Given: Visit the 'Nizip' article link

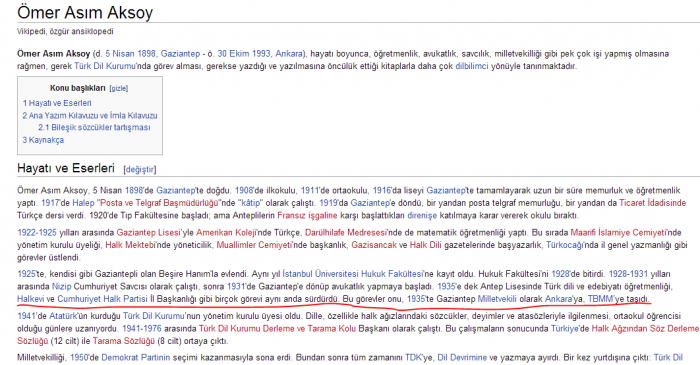Looking at the screenshot, I should 62,286.
